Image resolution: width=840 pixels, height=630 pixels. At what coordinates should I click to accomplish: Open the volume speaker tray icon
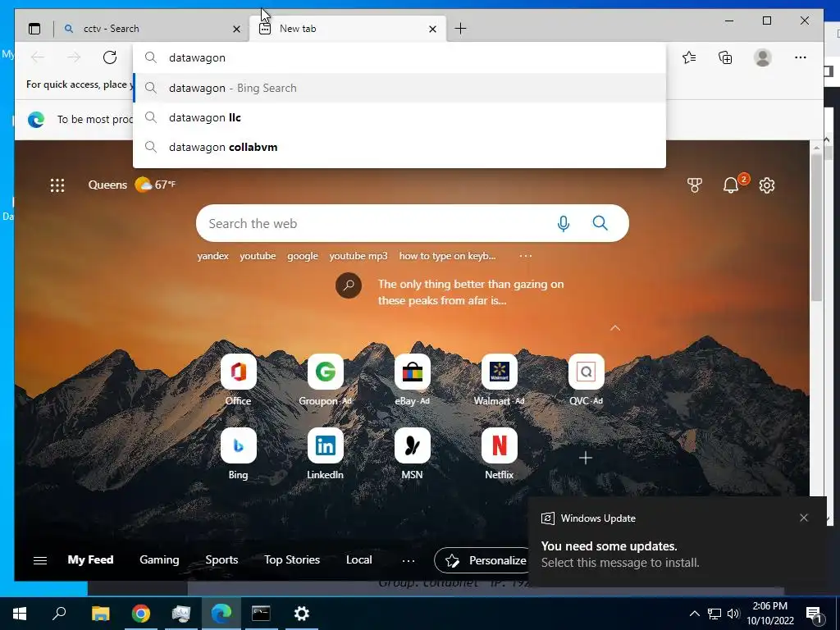[x=733, y=614]
